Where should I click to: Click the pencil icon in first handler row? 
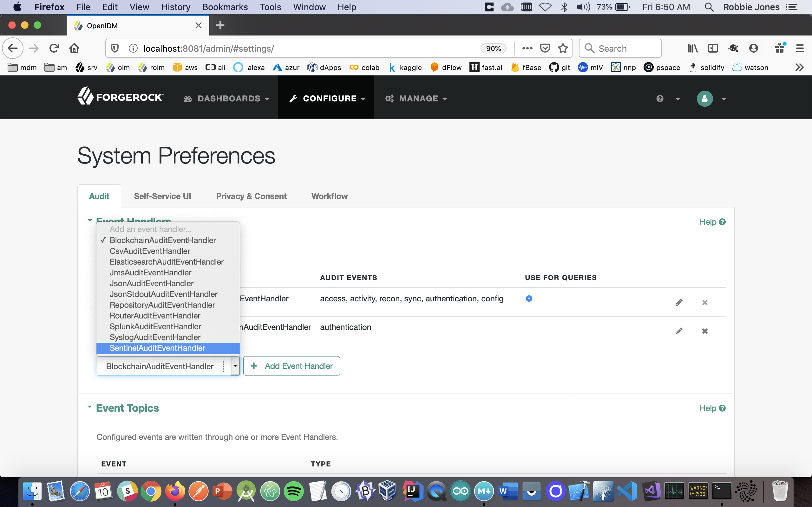coord(679,302)
